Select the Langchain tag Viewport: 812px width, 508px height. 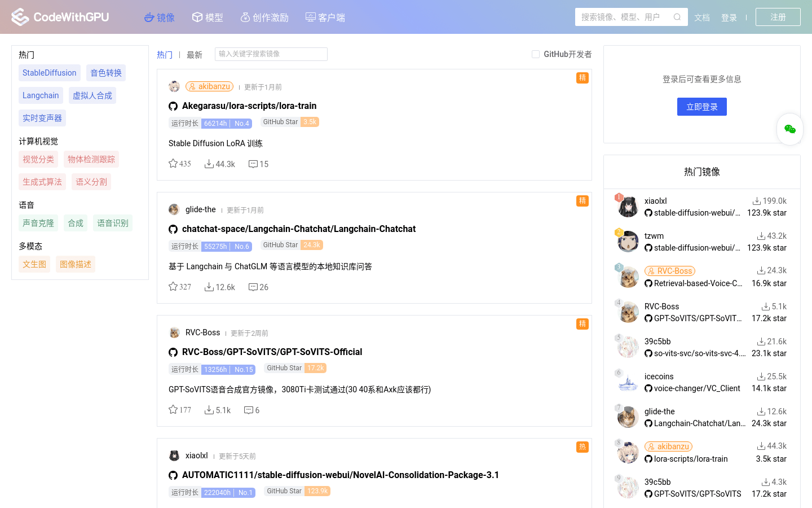[x=41, y=95]
